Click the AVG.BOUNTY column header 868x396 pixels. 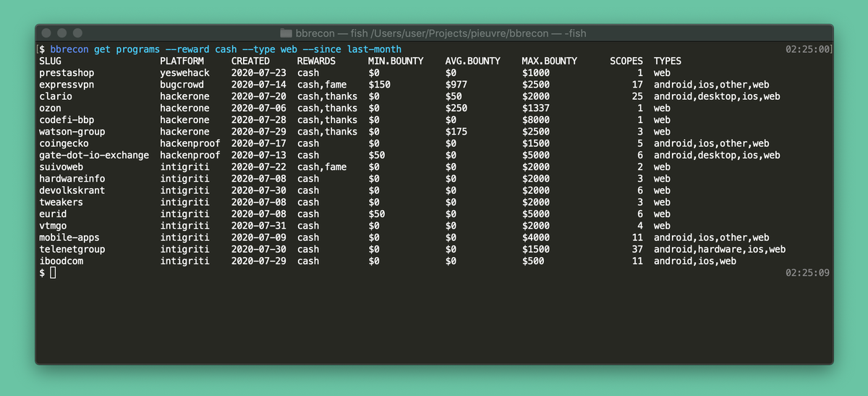473,61
